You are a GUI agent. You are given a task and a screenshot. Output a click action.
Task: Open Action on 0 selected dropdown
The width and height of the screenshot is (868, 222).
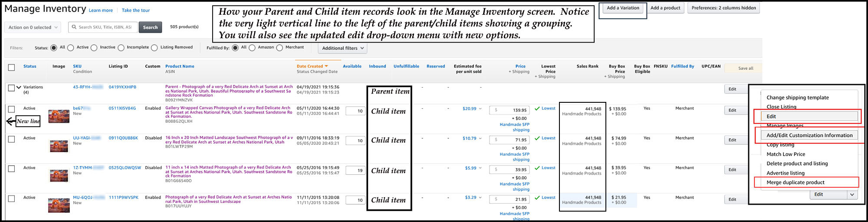point(33,27)
